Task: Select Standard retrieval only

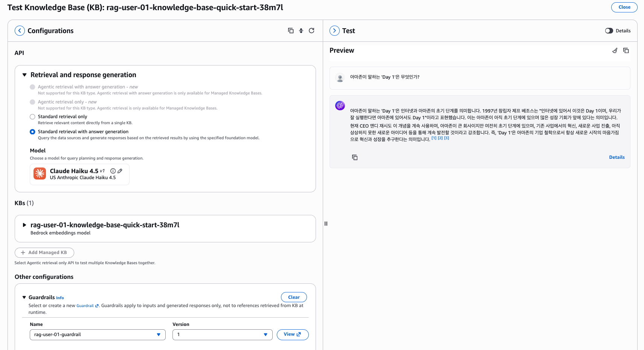Action: point(32,117)
